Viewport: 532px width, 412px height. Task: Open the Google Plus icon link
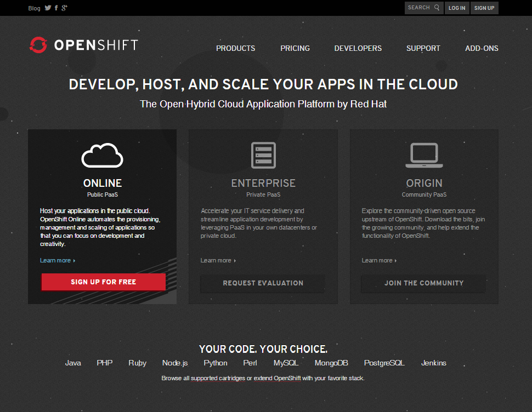coord(65,8)
